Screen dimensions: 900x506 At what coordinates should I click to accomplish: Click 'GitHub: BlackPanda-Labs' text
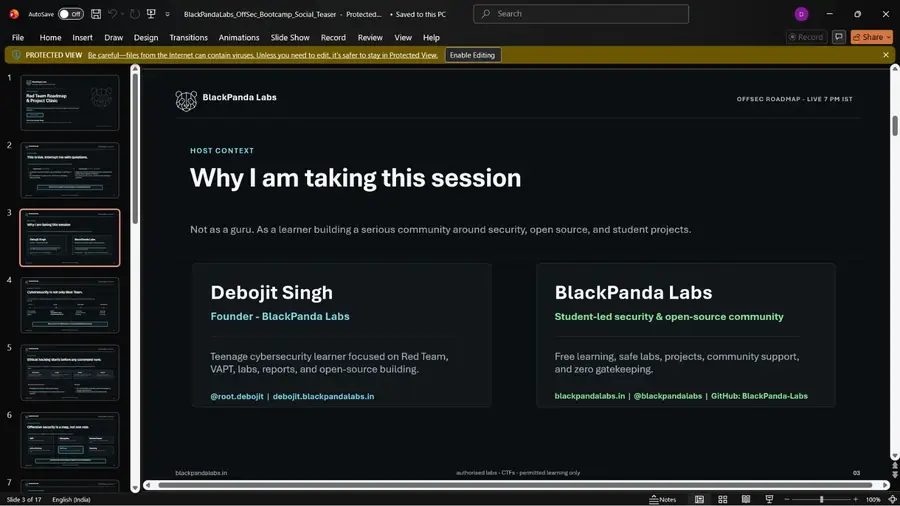click(759, 396)
